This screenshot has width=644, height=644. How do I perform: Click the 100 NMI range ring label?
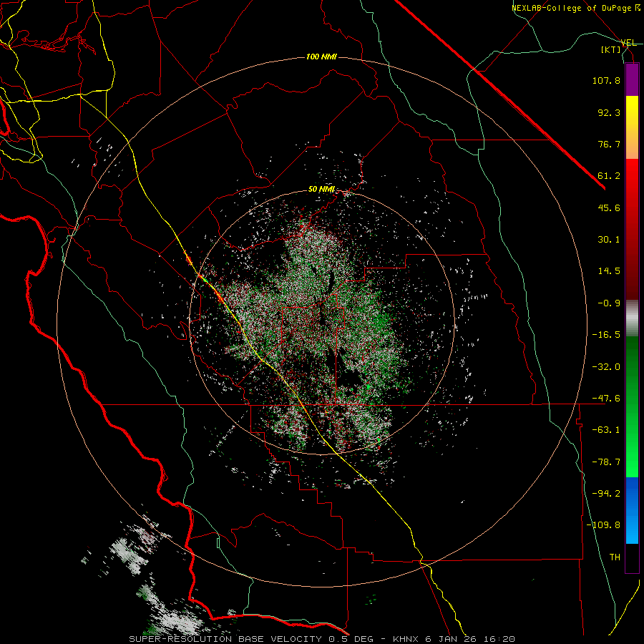[x=321, y=57]
